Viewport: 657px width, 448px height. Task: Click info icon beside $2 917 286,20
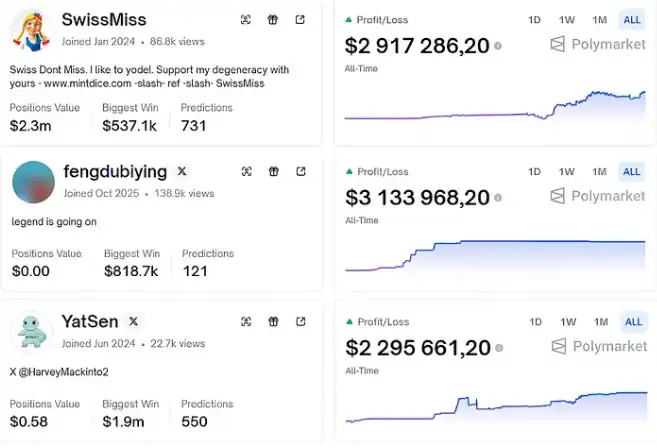point(498,46)
